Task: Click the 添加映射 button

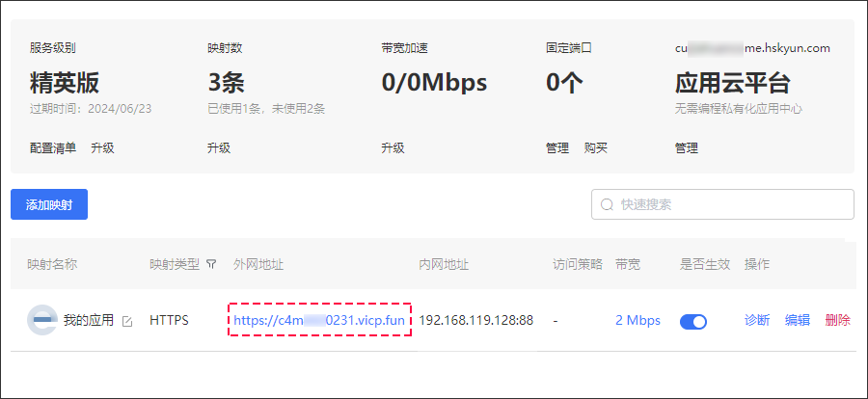Action: tap(49, 204)
